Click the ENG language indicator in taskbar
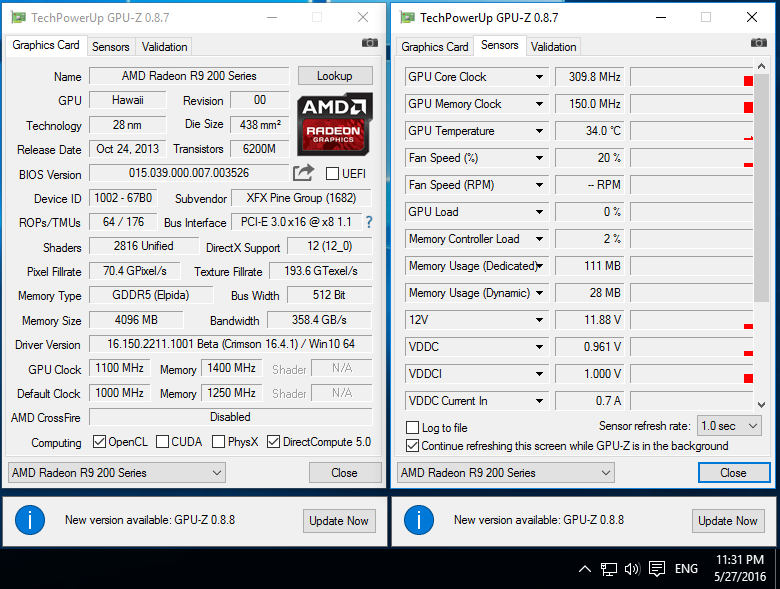 686,569
